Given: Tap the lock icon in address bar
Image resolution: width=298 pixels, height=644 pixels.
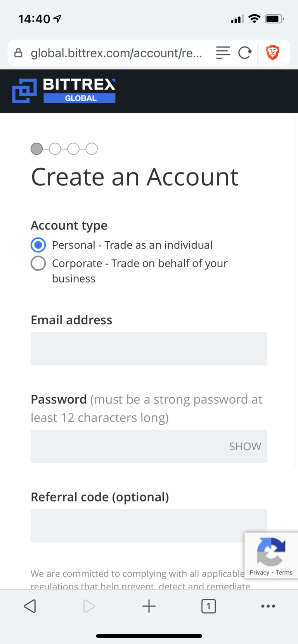Looking at the screenshot, I should click(x=18, y=53).
